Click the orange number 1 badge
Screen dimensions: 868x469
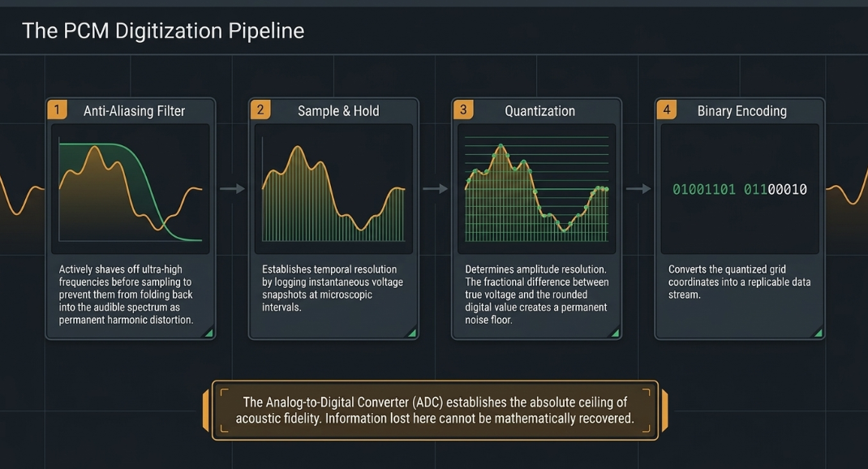(x=57, y=110)
